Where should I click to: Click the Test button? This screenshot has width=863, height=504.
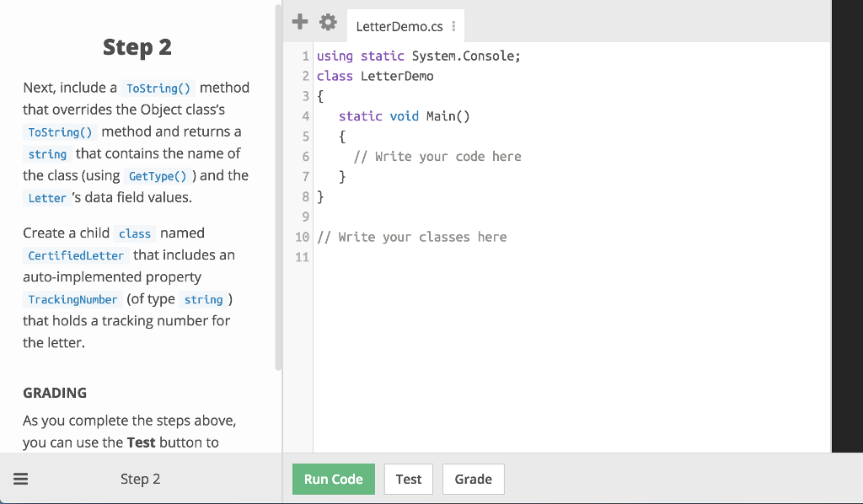409,480
